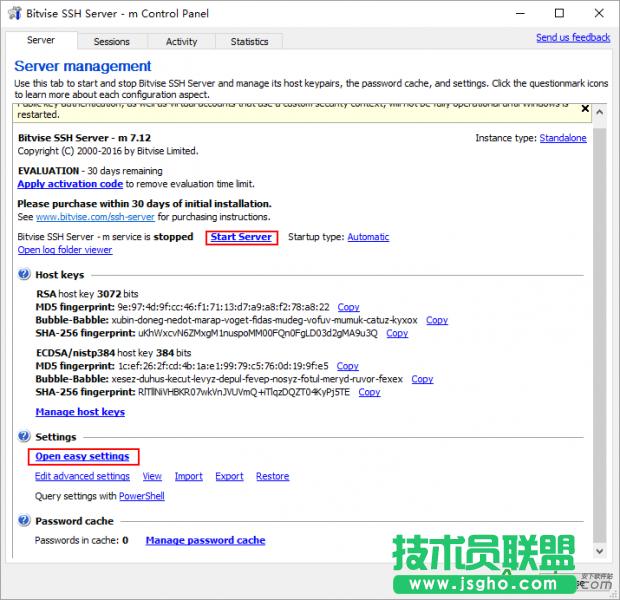
Task: Click Edit advanced settings link
Action: pos(82,476)
